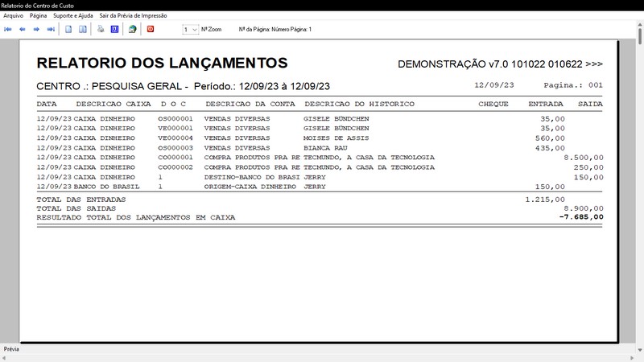Click the TOTAL DAS ENTRADAS label
The height and width of the screenshot is (362, 644).
tap(81, 200)
